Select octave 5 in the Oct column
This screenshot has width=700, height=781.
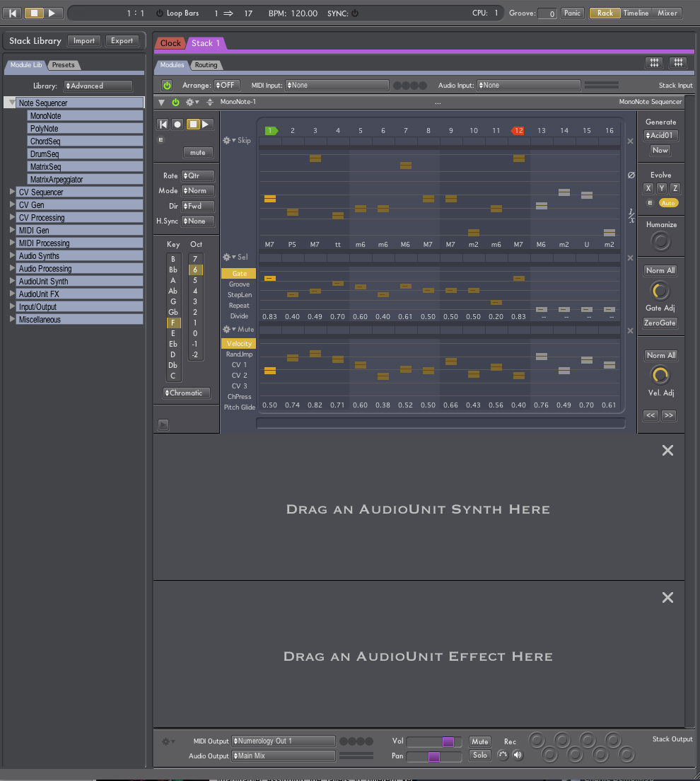click(x=195, y=280)
